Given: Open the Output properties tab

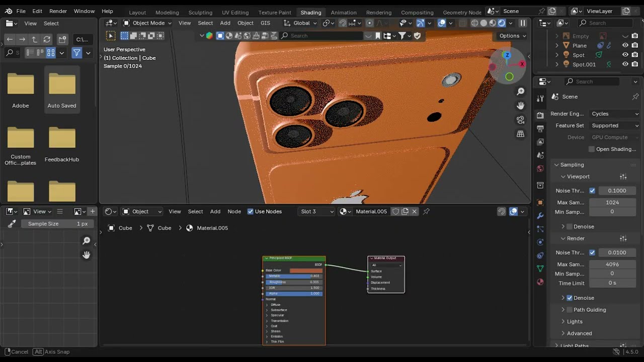Looking at the screenshot, I should pos(540,129).
